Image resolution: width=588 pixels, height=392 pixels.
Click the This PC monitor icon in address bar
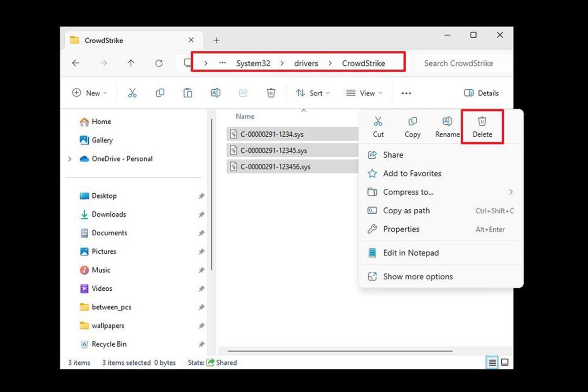[x=187, y=63]
